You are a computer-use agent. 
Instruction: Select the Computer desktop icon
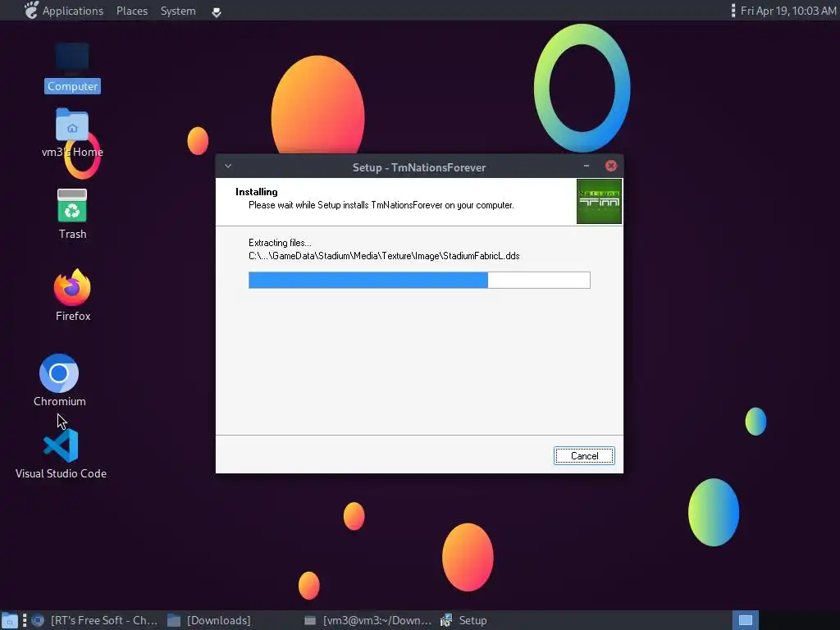pyautogui.click(x=72, y=68)
